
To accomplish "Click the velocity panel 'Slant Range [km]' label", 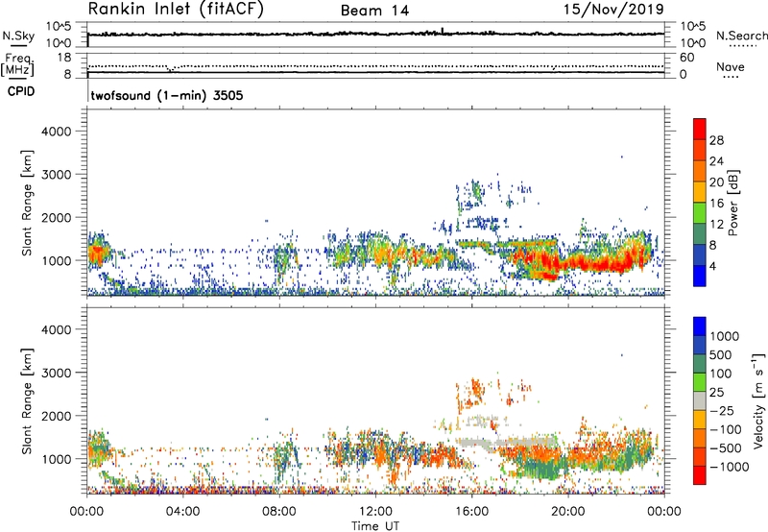I will [27, 401].
